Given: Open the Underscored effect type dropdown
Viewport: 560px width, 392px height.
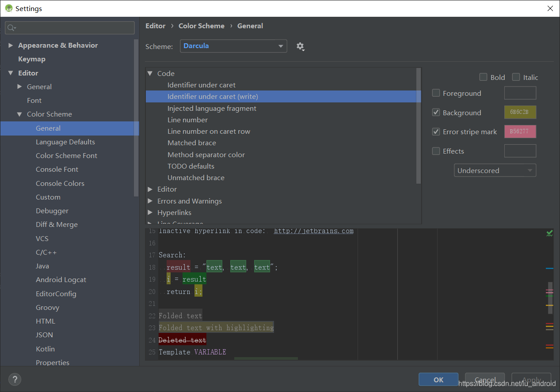Looking at the screenshot, I should 495,170.
